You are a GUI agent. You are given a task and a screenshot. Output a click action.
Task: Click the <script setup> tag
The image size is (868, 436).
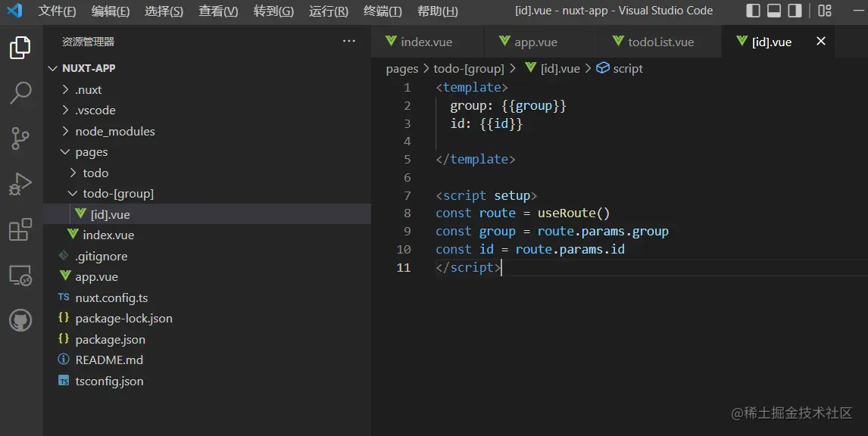[x=486, y=195]
